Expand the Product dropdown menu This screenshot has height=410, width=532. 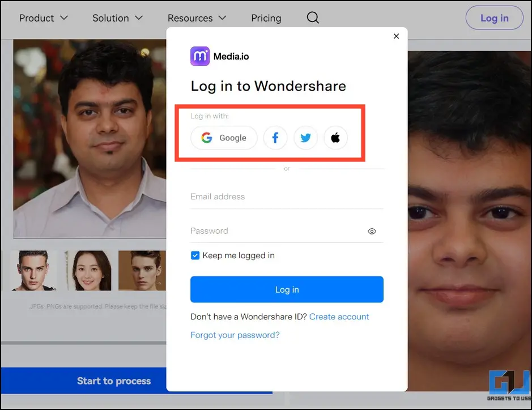point(44,18)
